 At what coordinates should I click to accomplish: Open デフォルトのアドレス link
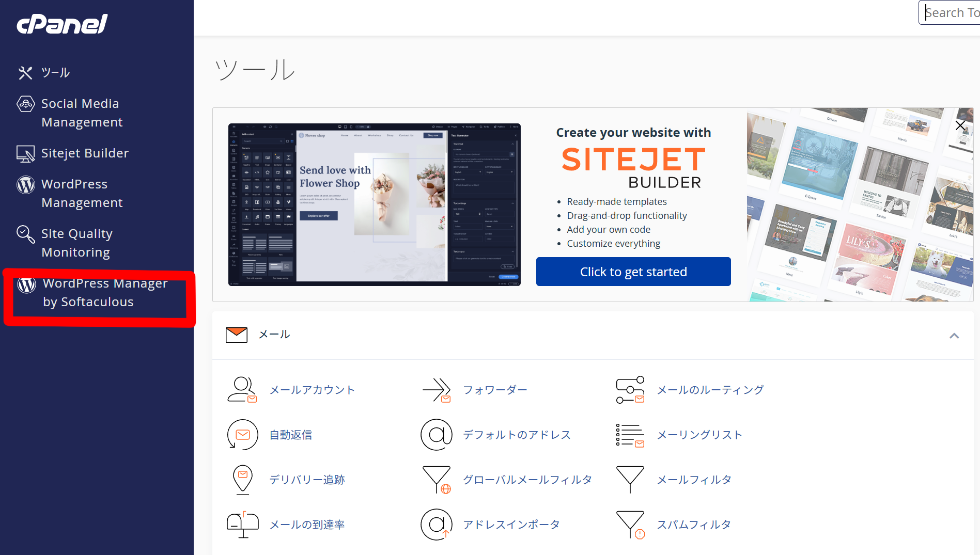(x=517, y=435)
